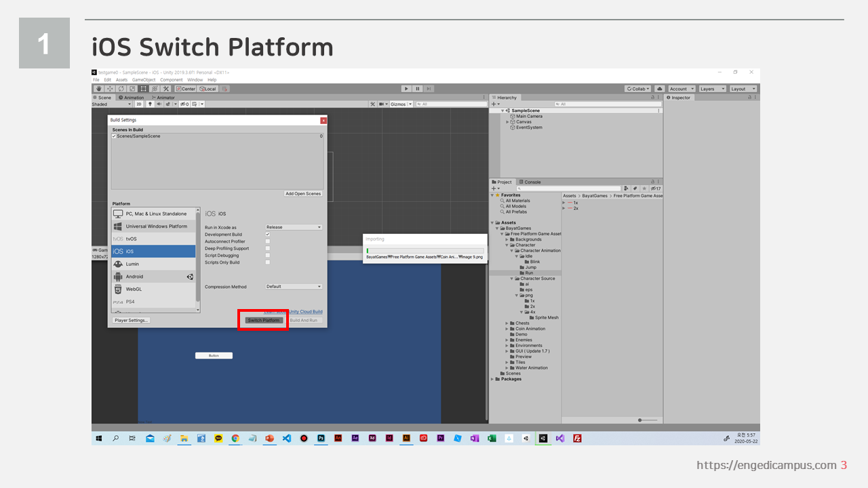Enable Deep Profiling Support checkbox
The image size is (868, 488).
268,248
